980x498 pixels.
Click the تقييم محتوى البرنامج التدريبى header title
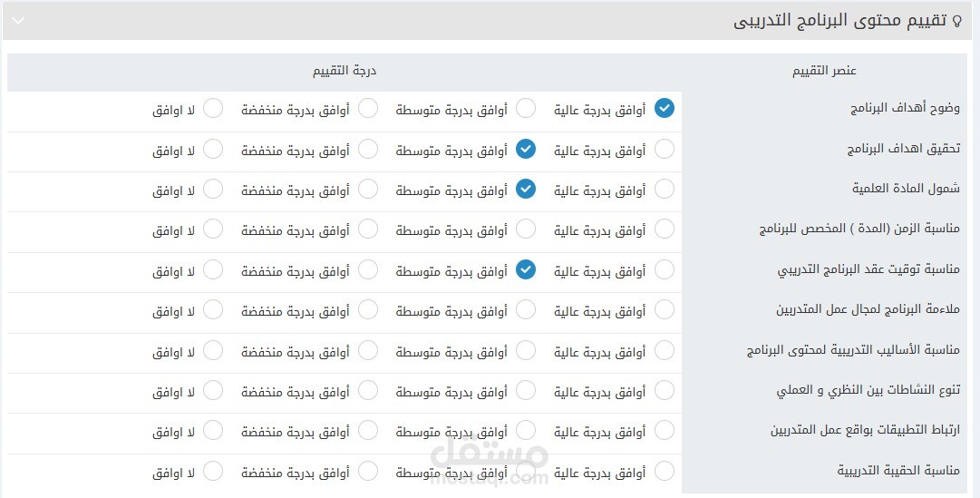[x=840, y=21]
